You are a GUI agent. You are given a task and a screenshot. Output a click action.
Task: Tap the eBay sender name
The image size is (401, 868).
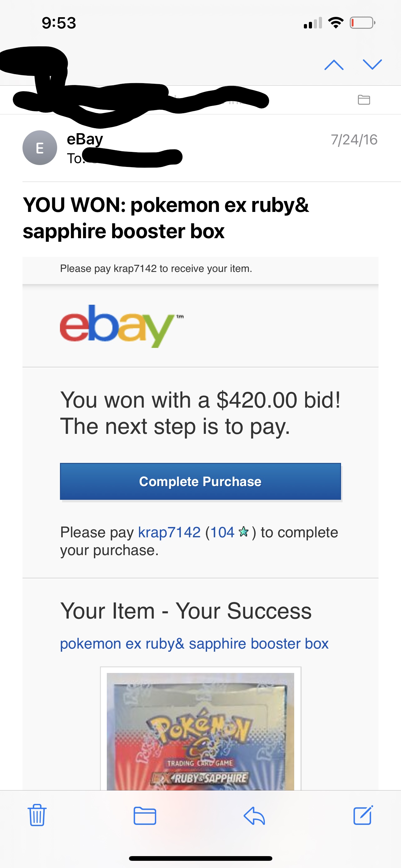(85, 139)
